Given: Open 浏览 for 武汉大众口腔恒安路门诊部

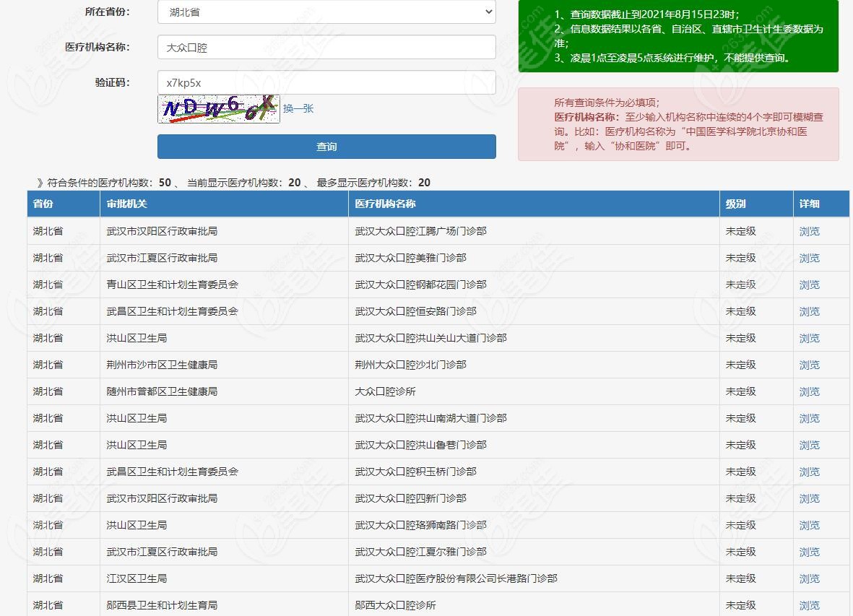Looking at the screenshot, I should [809, 312].
